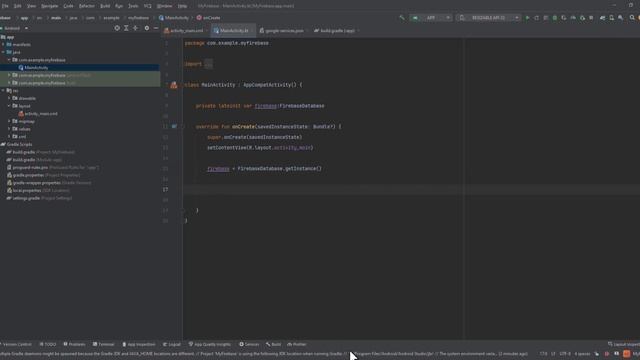Click Select Opened File target icon
This screenshot has width=640, height=360.
[x=117, y=28]
